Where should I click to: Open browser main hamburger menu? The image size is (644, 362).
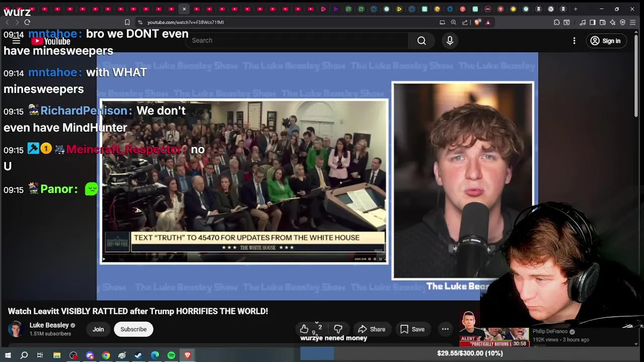tap(633, 22)
